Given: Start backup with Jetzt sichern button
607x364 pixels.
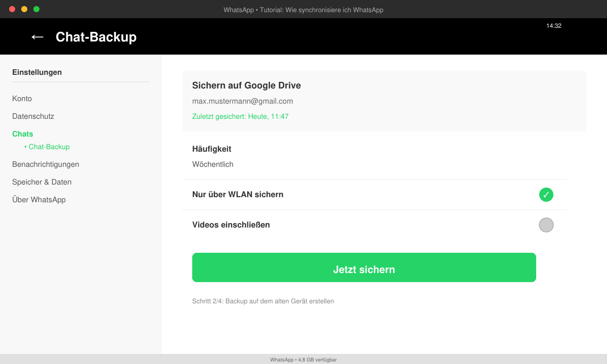Looking at the screenshot, I should [364, 267].
